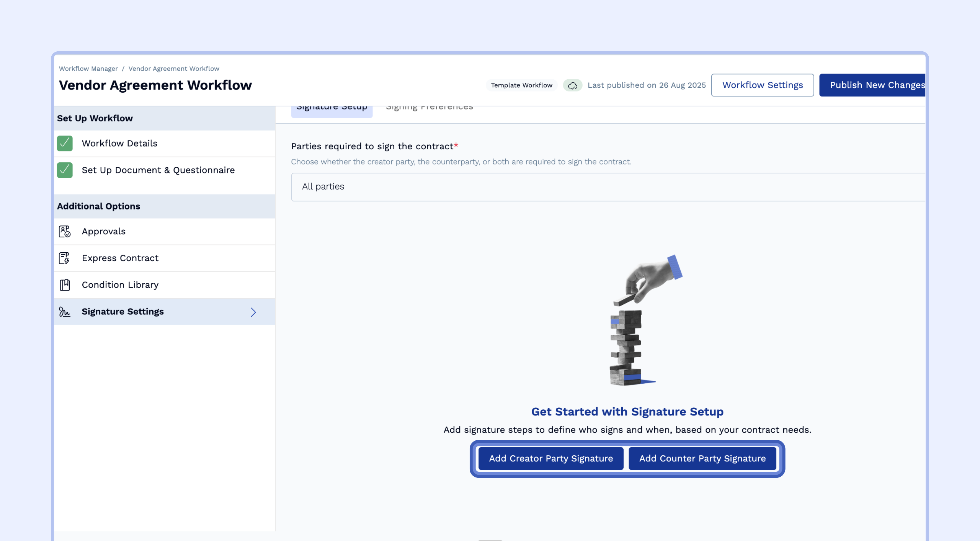
Task: Open the Signing Preferences tab
Action: 429,106
